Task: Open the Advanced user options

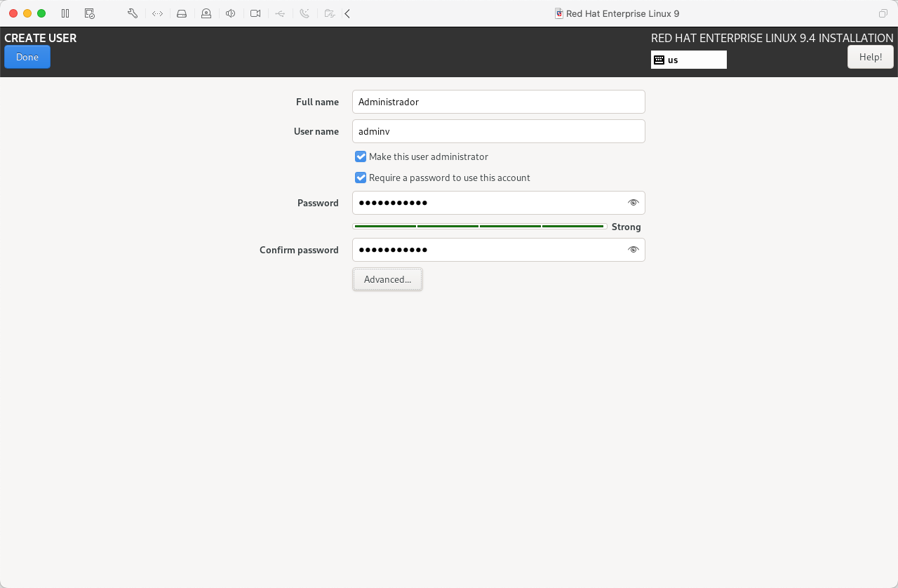Action: (387, 279)
